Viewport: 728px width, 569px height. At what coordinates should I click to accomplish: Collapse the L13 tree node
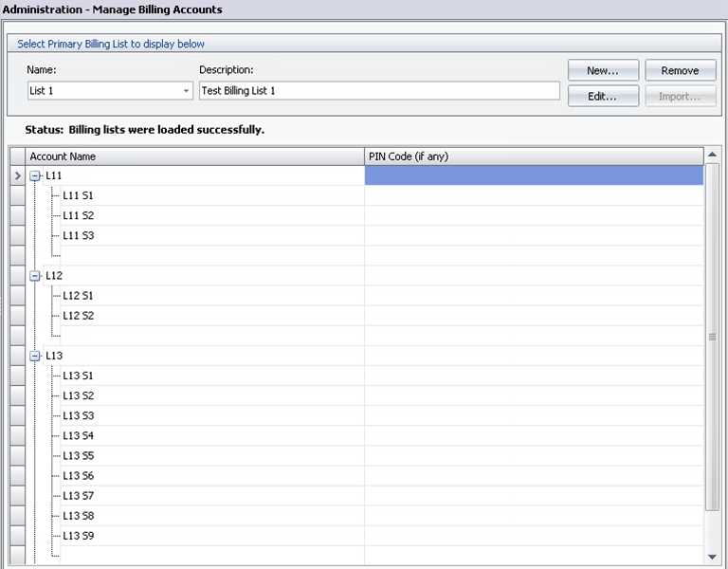point(35,356)
